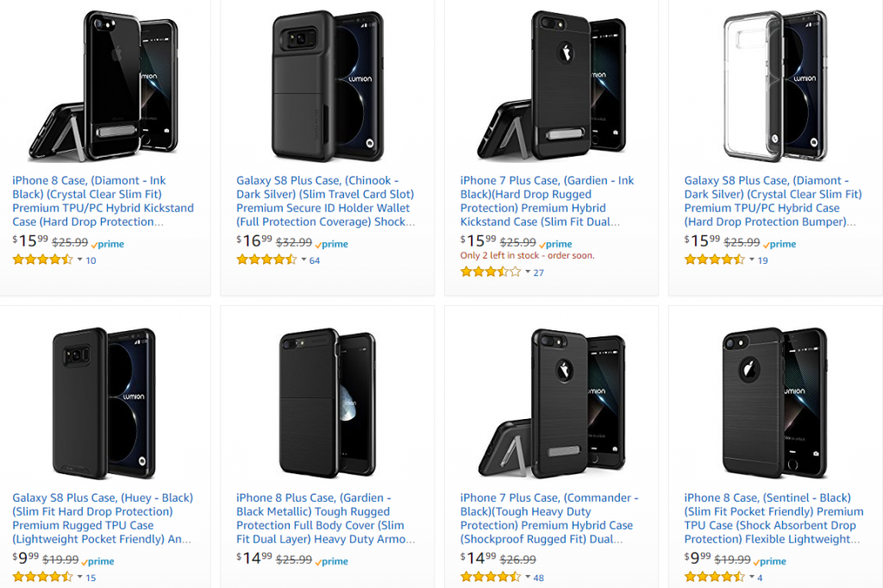Image resolution: width=883 pixels, height=588 pixels.
Task: Click the iPhone 7 Plus Gardien case photo
Action: [x=552, y=84]
